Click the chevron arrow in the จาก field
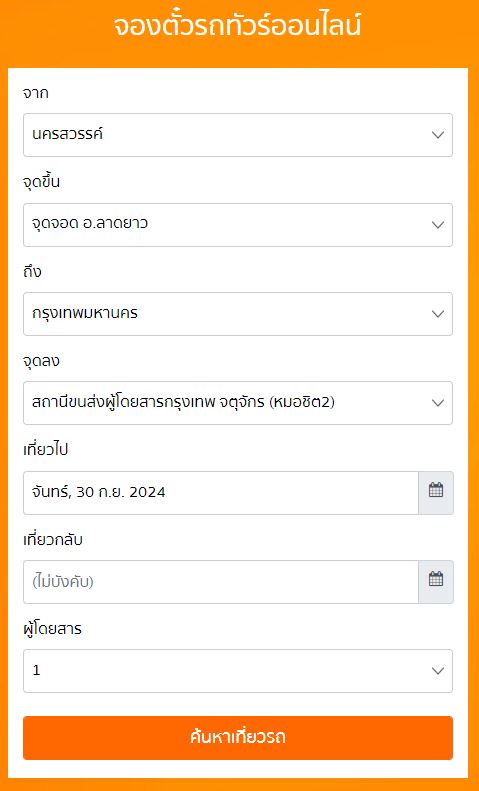479x791 pixels. pyautogui.click(x=438, y=135)
